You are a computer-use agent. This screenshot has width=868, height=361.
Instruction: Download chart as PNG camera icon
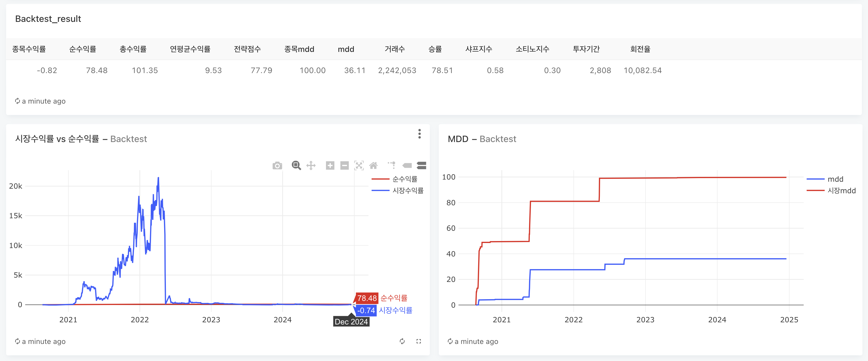click(x=277, y=166)
